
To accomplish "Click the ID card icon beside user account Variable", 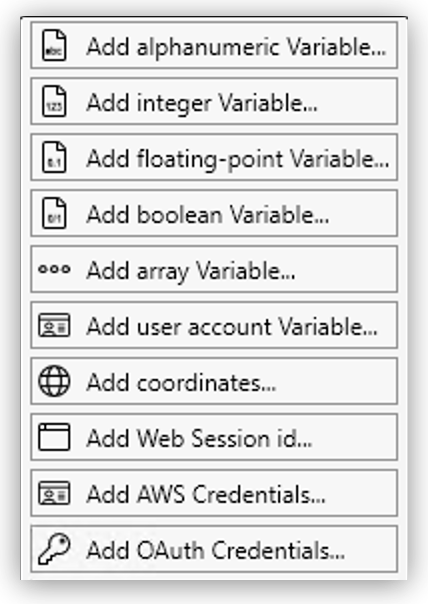I will [54, 325].
